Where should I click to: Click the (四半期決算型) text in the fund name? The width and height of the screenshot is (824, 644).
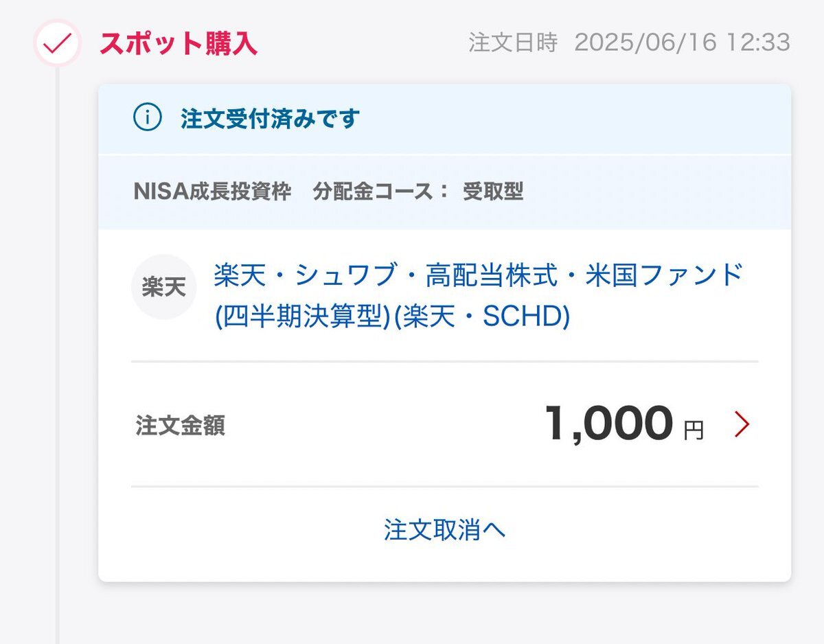pyautogui.click(x=303, y=317)
